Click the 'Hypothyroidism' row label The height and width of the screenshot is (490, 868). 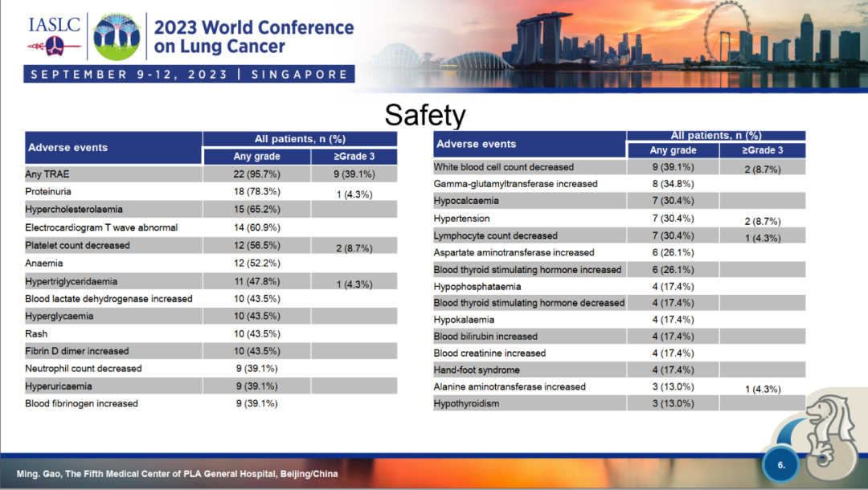tap(467, 404)
